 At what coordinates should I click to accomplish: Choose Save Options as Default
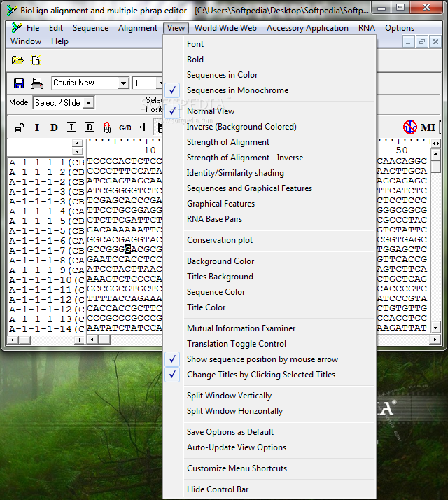pyautogui.click(x=230, y=432)
